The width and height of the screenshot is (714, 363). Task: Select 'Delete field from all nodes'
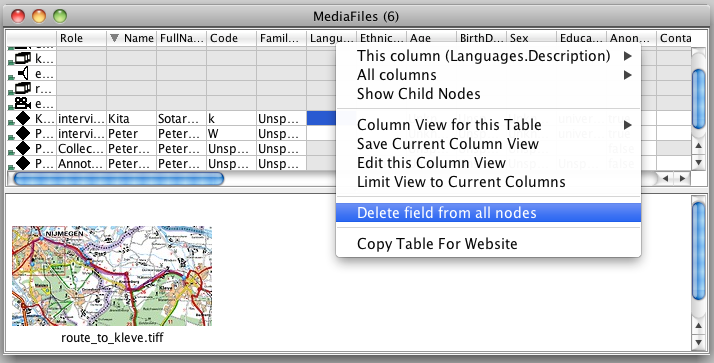pyautogui.click(x=488, y=213)
